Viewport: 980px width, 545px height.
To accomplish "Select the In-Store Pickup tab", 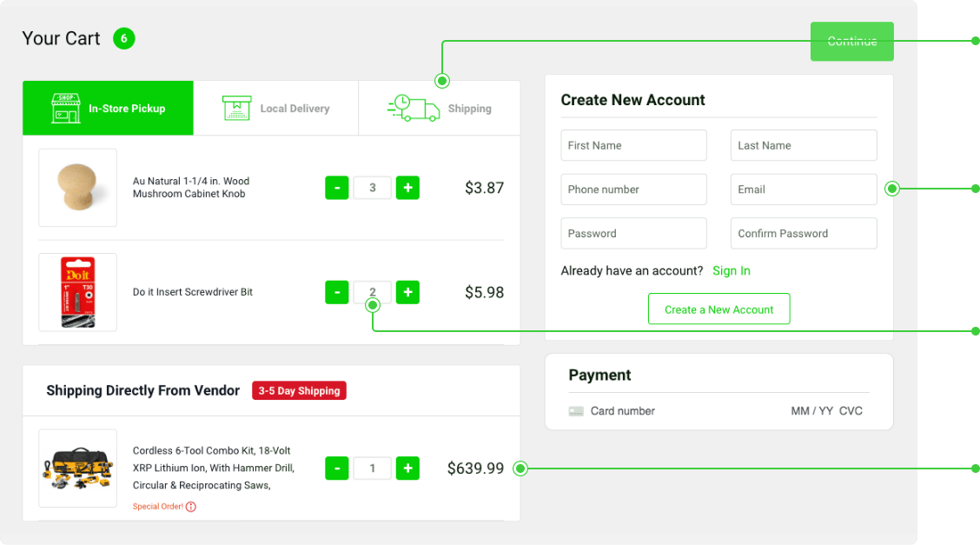I will 108,109.
